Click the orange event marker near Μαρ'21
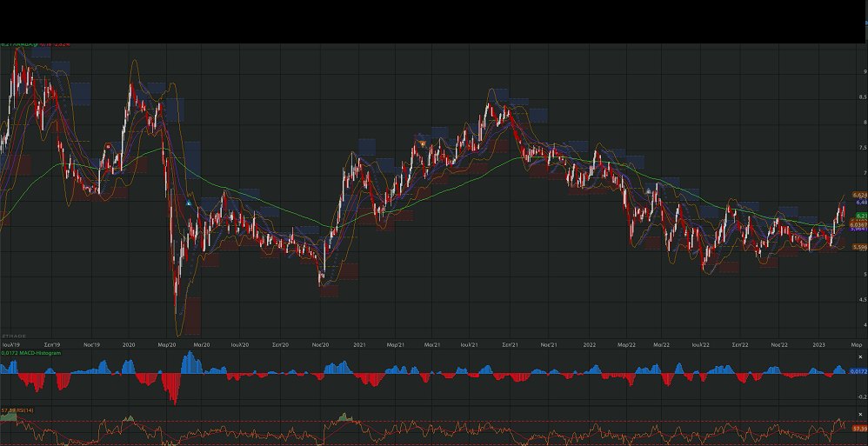This screenshot has width=868, height=446. click(x=422, y=143)
